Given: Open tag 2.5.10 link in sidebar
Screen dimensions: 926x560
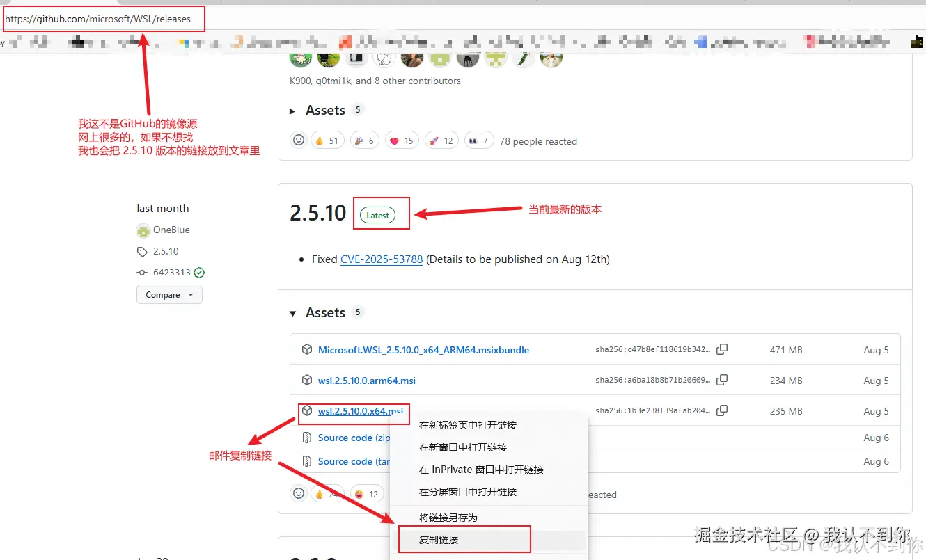Looking at the screenshot, I should click(166, 251).
